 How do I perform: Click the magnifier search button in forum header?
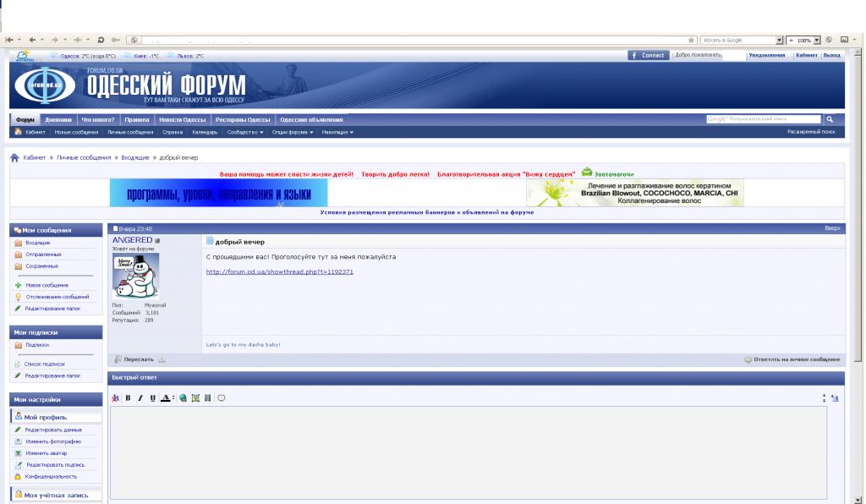click(830, 119)
